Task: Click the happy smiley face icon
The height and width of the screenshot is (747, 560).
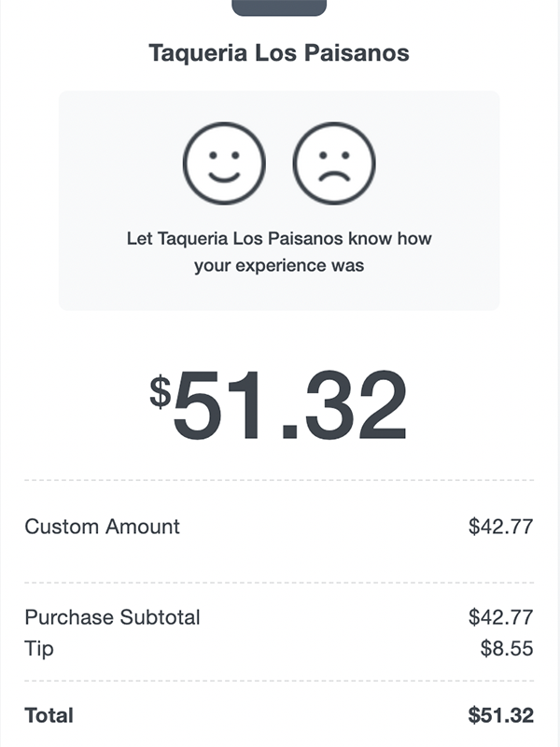Action: click(x=224, y=162)
